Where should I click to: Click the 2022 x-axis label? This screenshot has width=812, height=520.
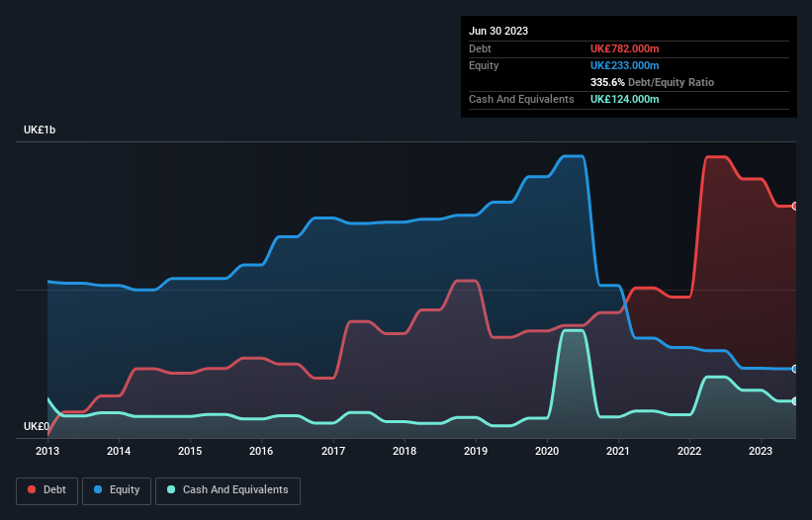click(x=689, y=451)
